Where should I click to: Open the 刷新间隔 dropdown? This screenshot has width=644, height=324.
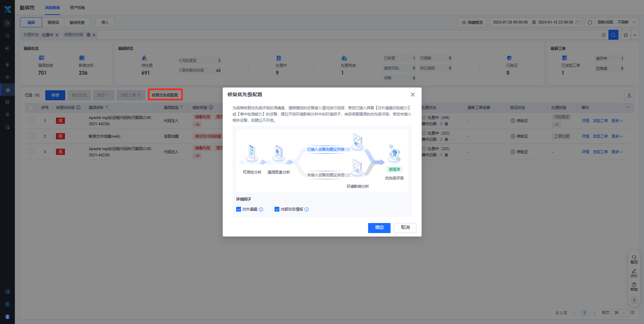[618, 22]
